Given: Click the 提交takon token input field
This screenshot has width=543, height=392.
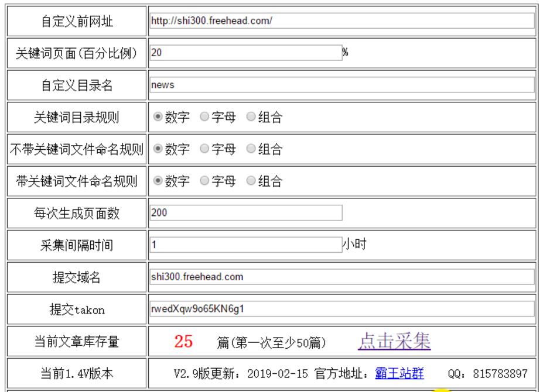Looking at the screenshot, I should click(342, 308).
